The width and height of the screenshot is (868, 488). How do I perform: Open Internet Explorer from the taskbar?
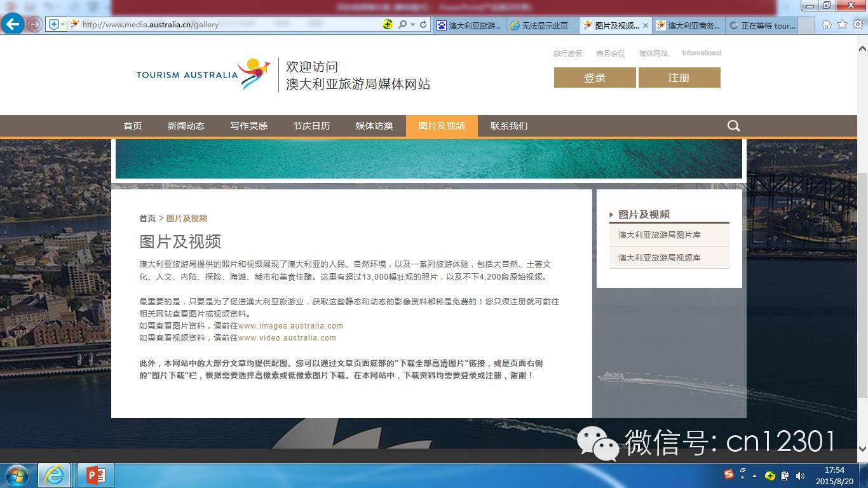pos(54,475)
